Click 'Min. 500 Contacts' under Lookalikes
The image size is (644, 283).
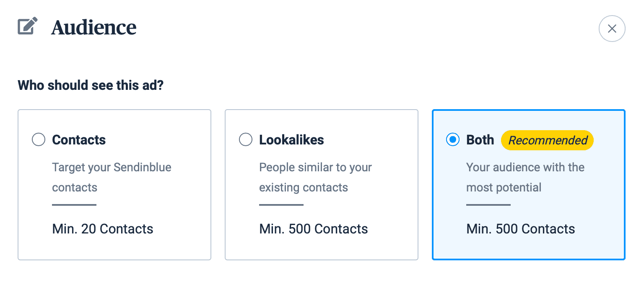[314, 229]
